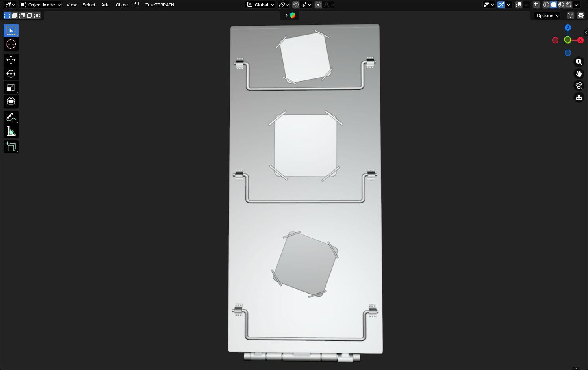Toggle show gizmos

(501, 5)
